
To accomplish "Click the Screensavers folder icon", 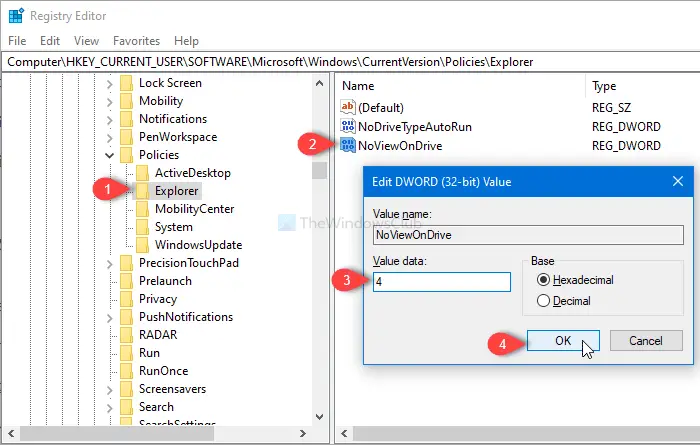I will 127,389.
